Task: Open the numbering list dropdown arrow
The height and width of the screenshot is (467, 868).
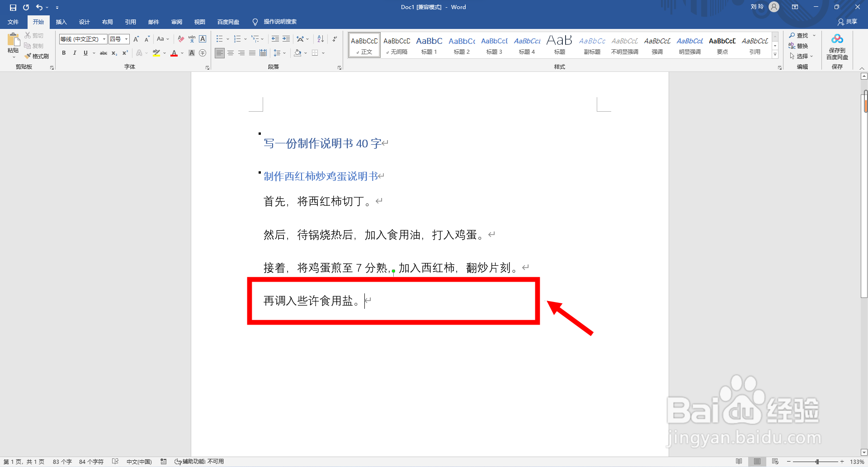Action: (245, 39)
